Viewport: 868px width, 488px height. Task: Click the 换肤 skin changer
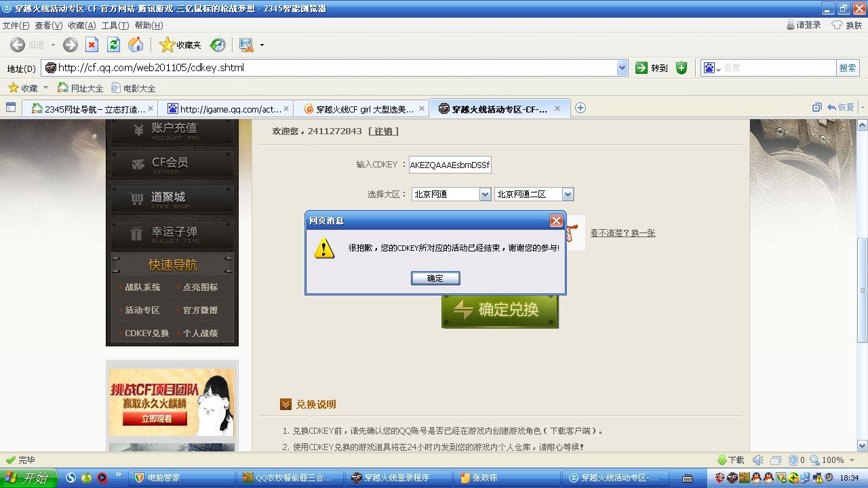pyautogui.click(x=848, y=25)
